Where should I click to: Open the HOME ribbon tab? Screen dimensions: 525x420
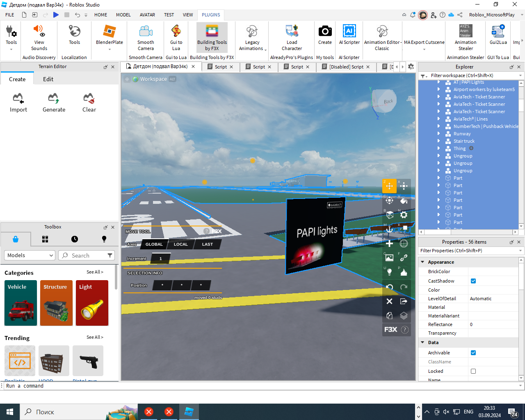point(100,15)
